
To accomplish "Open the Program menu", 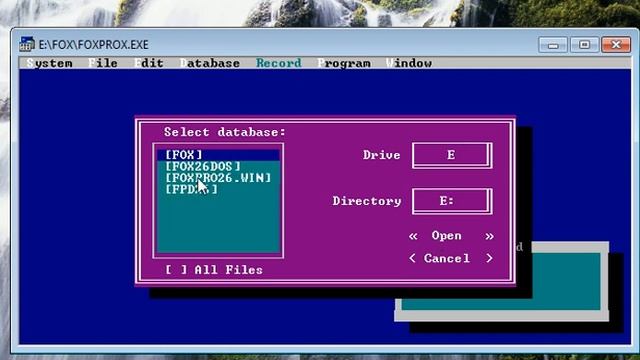I will 344,63.
